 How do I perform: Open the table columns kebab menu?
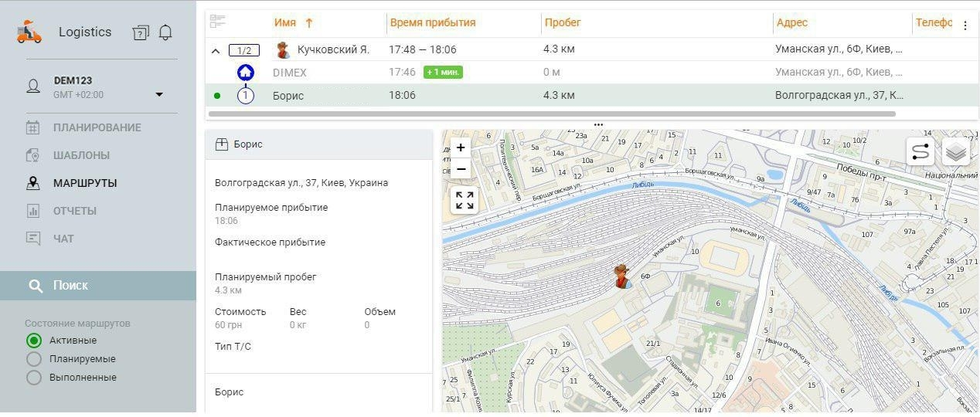click(965, 25)
